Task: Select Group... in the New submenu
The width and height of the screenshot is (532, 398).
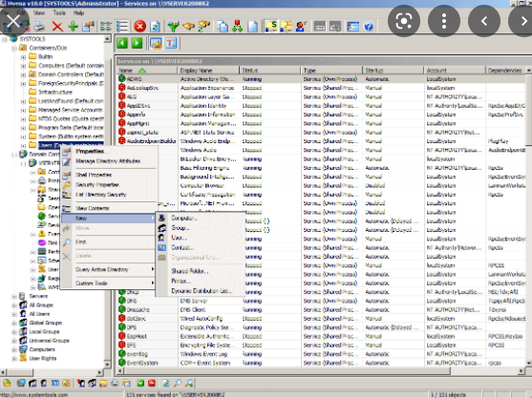Action: [201, 228]
